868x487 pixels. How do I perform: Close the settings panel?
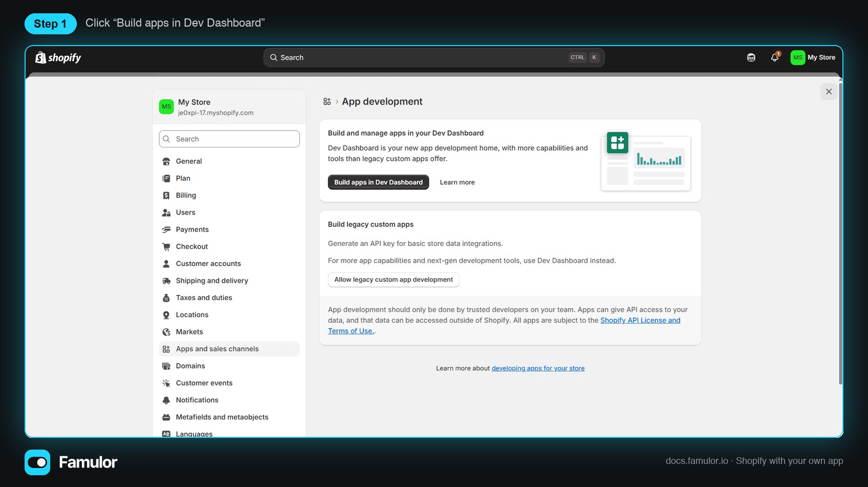click(x=829, y=92)
